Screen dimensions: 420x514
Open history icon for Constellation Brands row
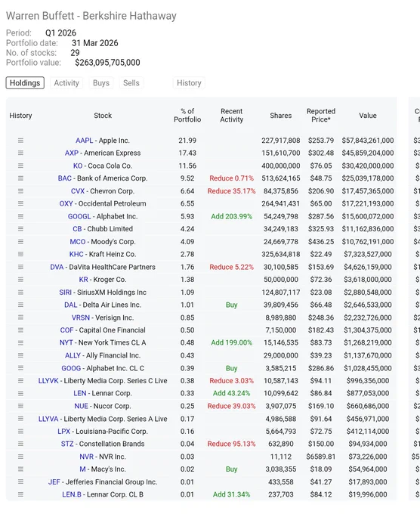20,444
